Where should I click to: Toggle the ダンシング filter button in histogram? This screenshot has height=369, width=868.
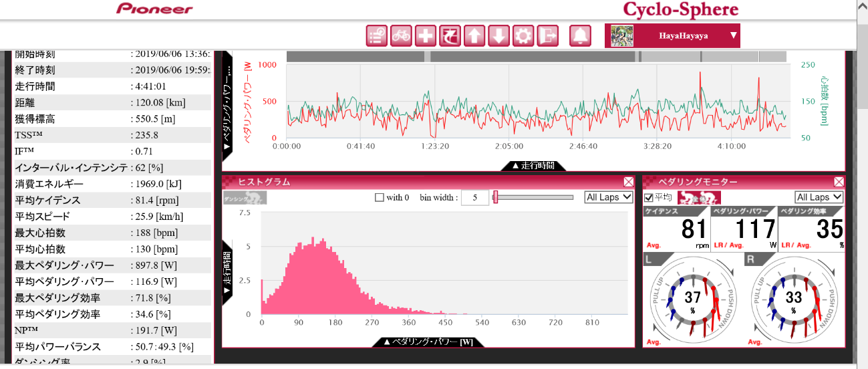(245, 198)
